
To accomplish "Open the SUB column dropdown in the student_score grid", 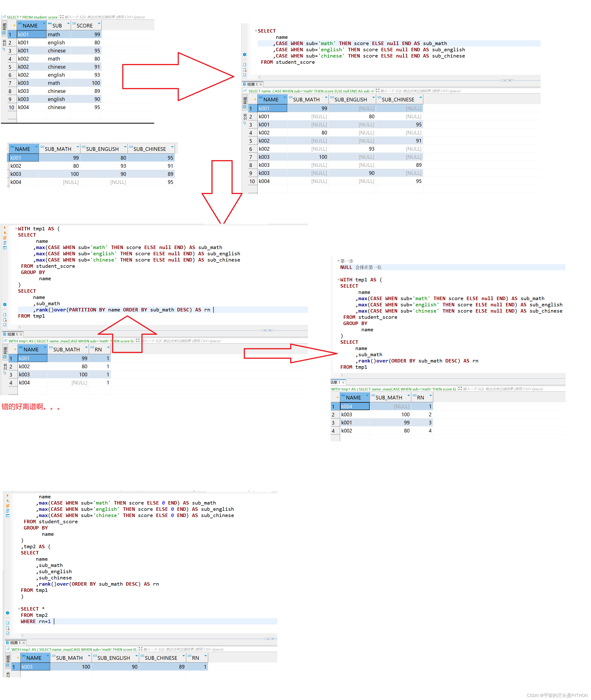I will coord(68,23).
